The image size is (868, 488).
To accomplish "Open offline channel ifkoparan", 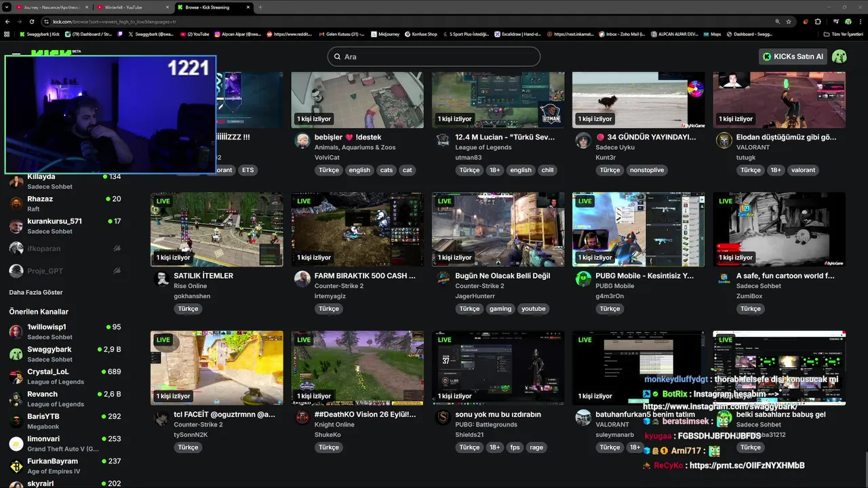I will 65,249.
